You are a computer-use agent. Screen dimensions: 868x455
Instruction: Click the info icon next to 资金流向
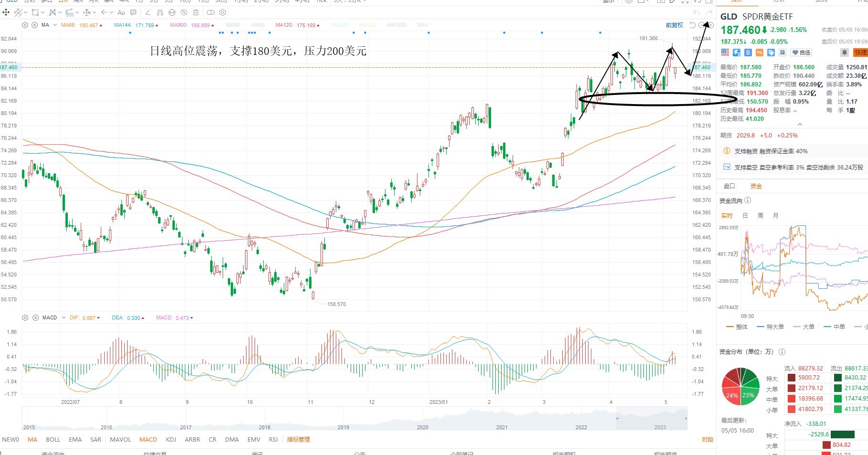coord(748,201)
